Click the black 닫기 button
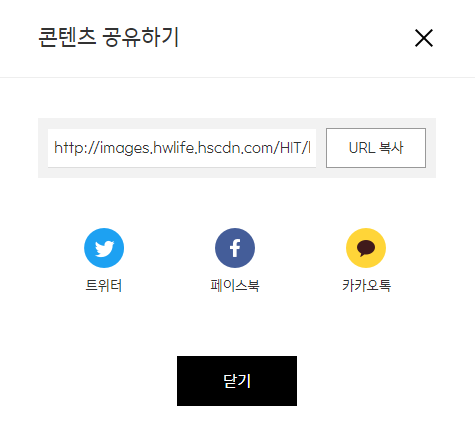The image size is (475, 442). (237, 381)
